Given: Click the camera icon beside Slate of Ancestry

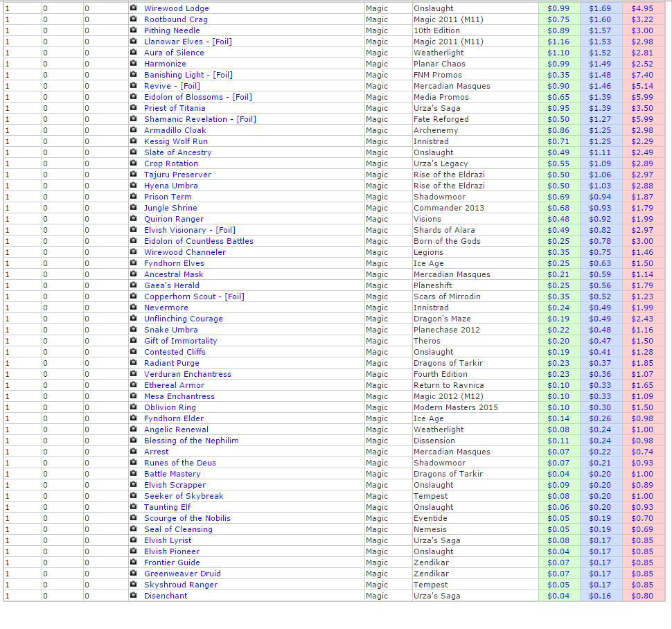Looking at the screenshot, I should tap(133, 152).
